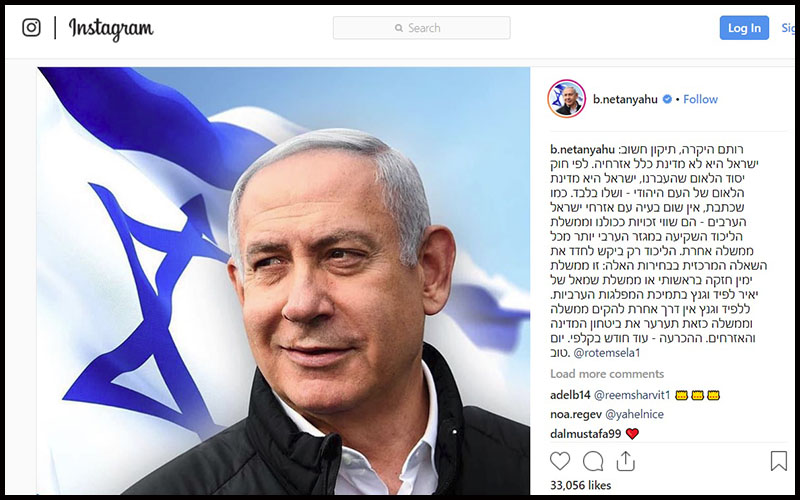Screen dimensions: 800x500
Task: Open the b.netanyahu profile avatar
Action: [x=566, y=98]
